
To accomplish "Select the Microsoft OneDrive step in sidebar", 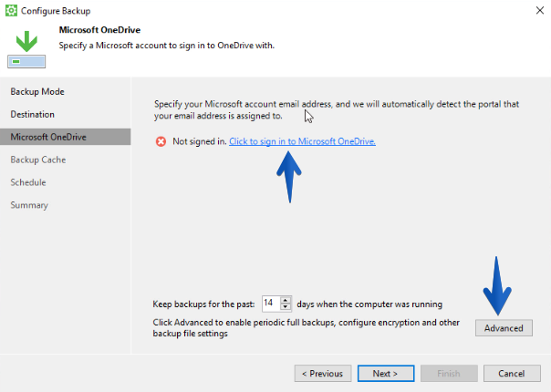I will (x=66, y=137).
